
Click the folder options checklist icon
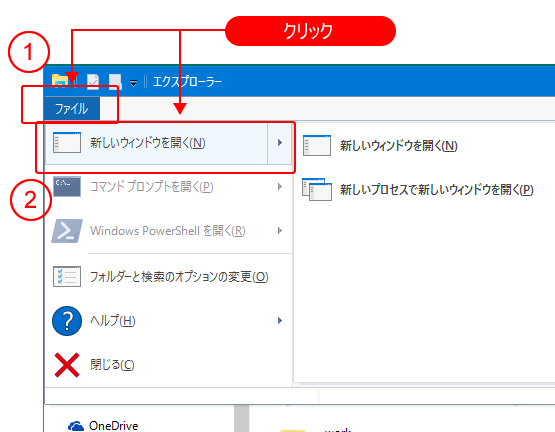tap(67, 277)
